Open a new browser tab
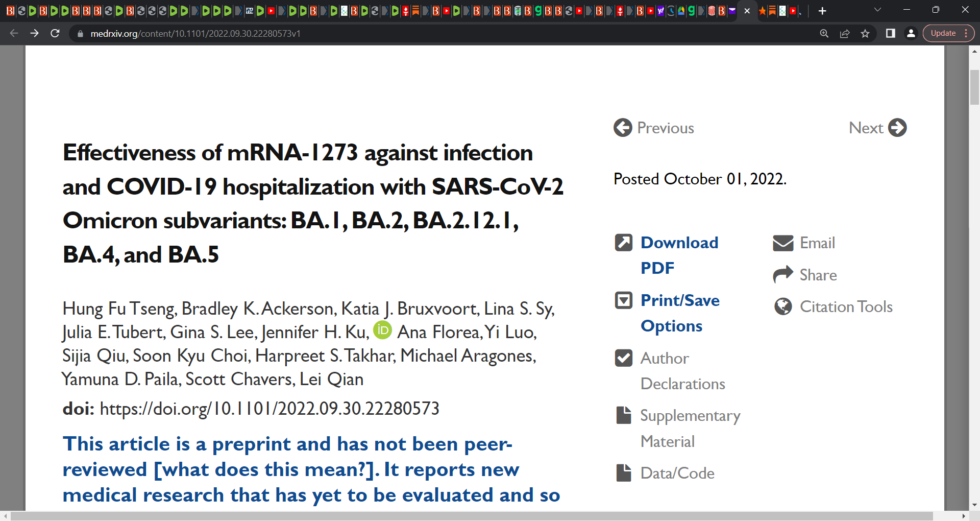The height and width of the screenshot is (521, 980). pos(822,11)
